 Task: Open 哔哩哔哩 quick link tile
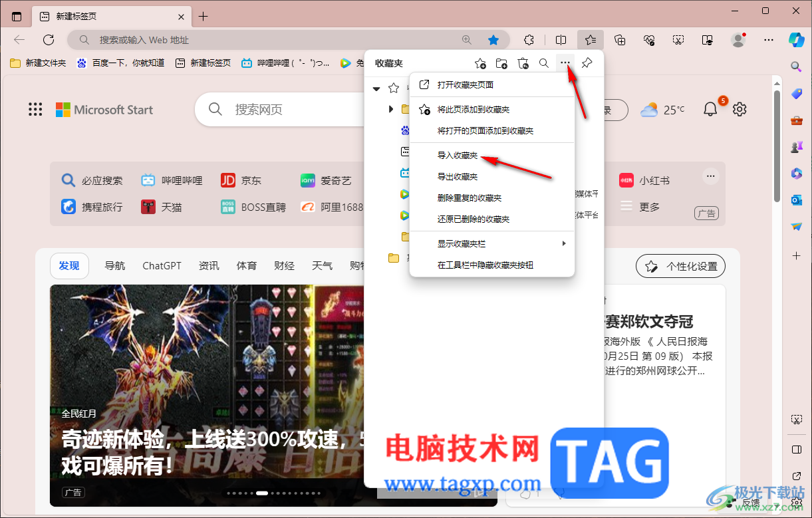tap(172, 180)
